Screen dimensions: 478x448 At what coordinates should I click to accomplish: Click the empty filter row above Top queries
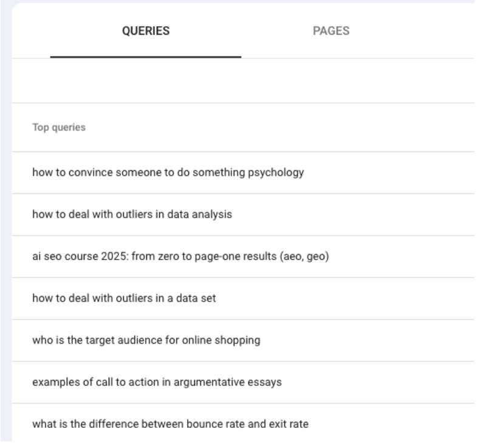pos(243,81)
